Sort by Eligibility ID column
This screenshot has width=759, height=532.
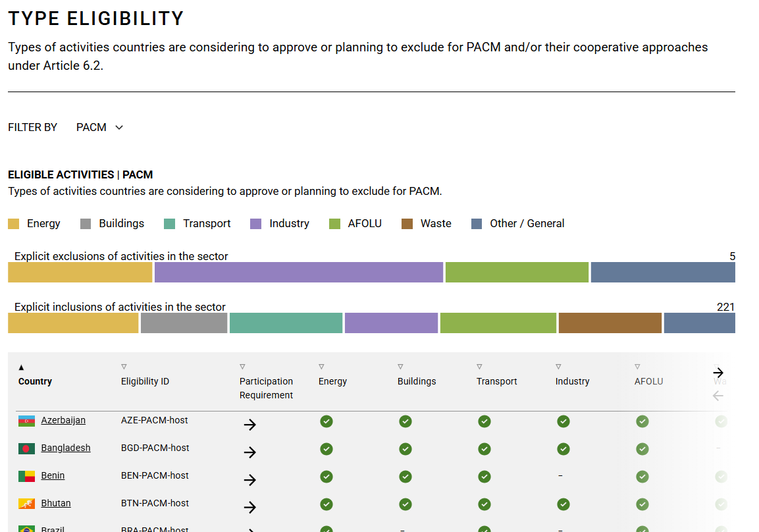[x=145, y=381]
